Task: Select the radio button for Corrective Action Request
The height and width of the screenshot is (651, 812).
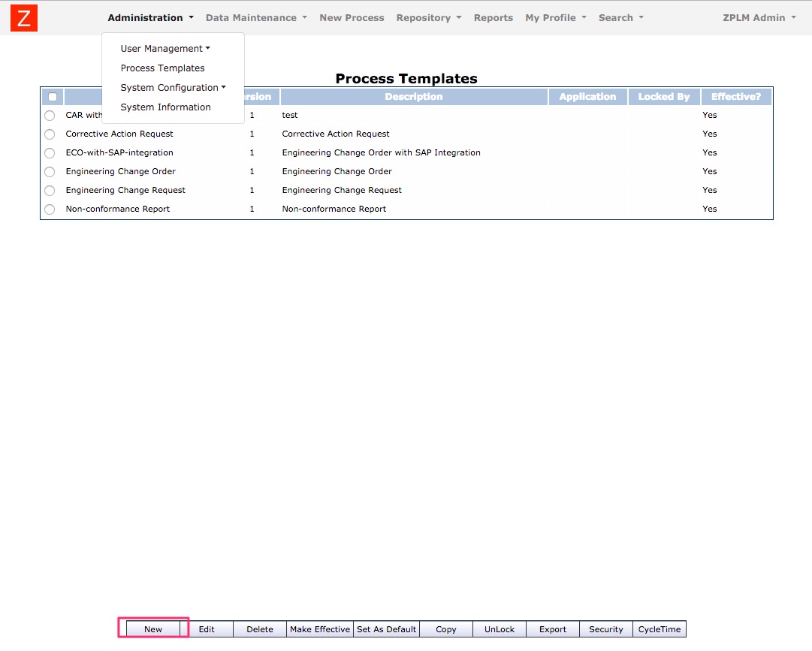Action: (x=49, y=134)
